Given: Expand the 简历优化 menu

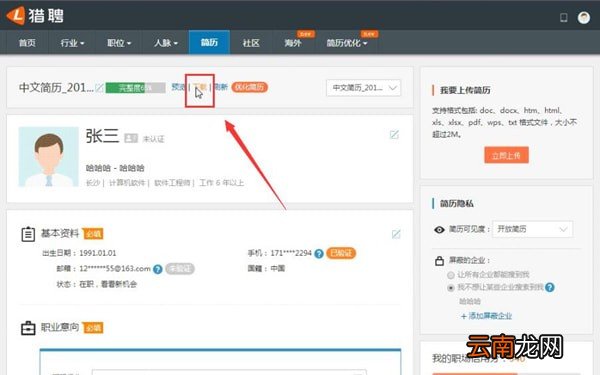Looking at the screenshot, I should click(x=347, y=42).
